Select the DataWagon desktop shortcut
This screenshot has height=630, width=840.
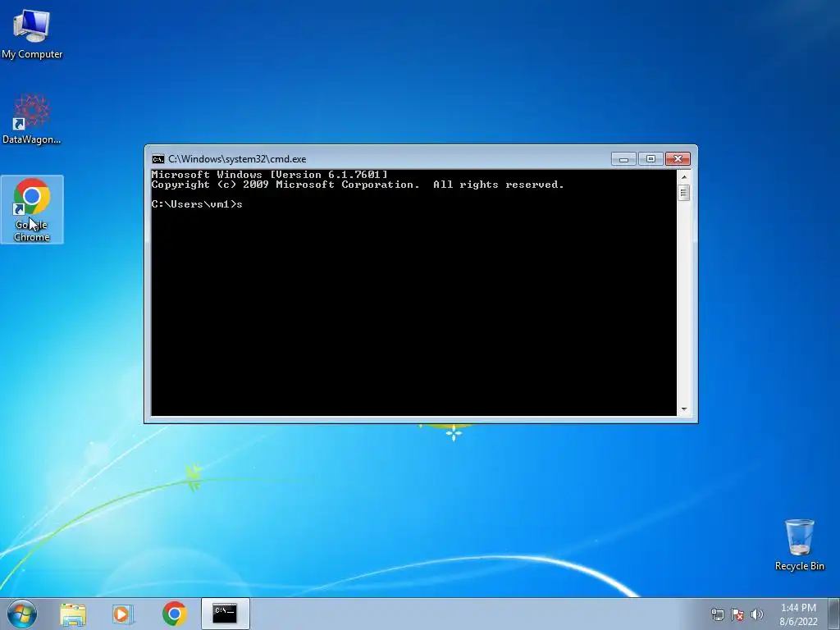tap(32, 119)
